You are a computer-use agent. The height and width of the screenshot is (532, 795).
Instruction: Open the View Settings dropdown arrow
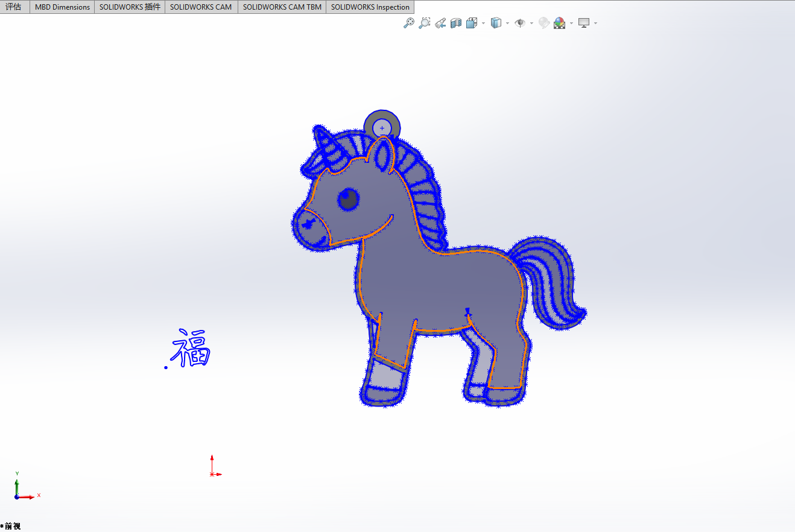[595, 23]
